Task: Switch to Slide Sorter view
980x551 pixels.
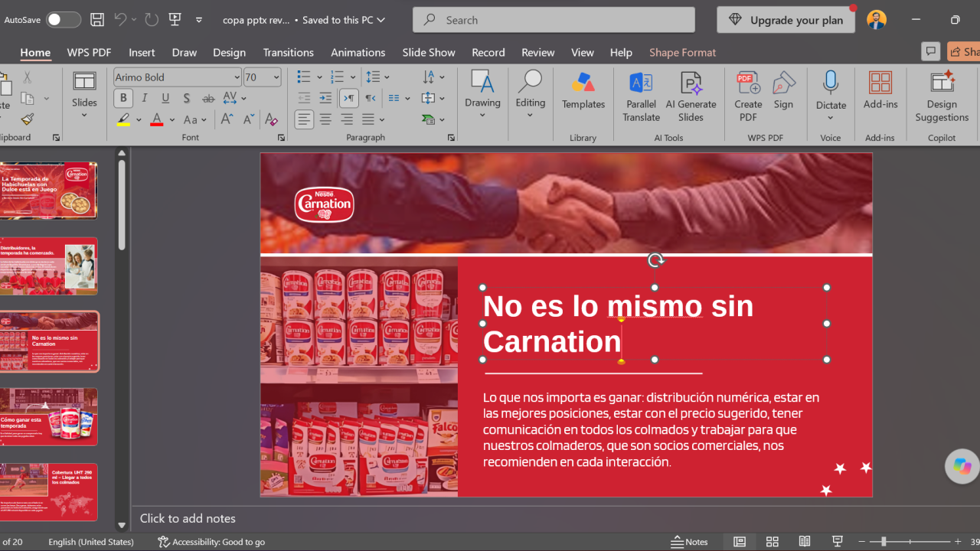Action: point(773,542)
